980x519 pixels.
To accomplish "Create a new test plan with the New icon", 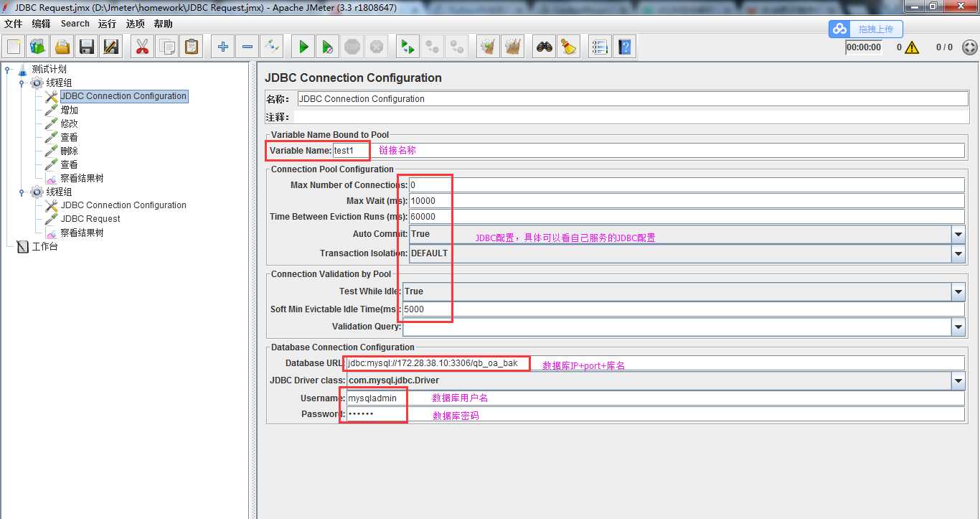I will [14, 47].
